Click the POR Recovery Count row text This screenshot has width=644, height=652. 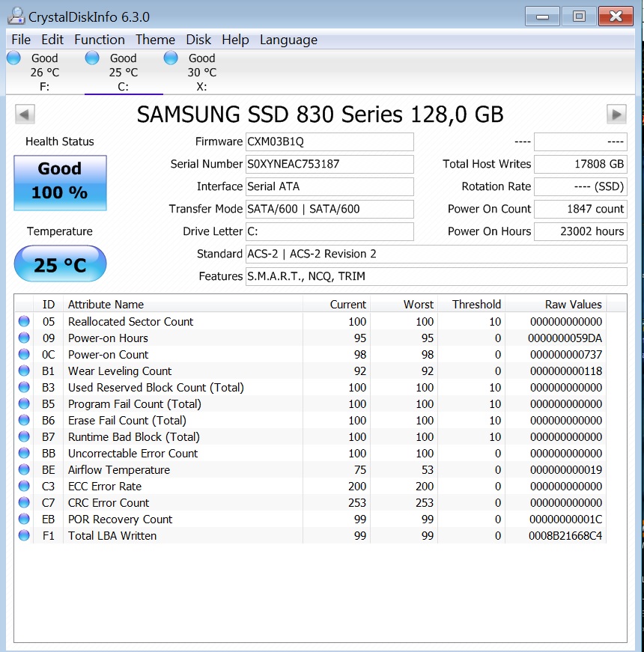click(x=121, y=520)
